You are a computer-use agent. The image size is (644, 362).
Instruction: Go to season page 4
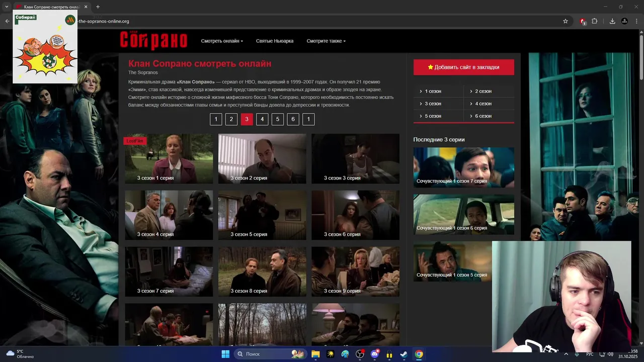point(262,119)
